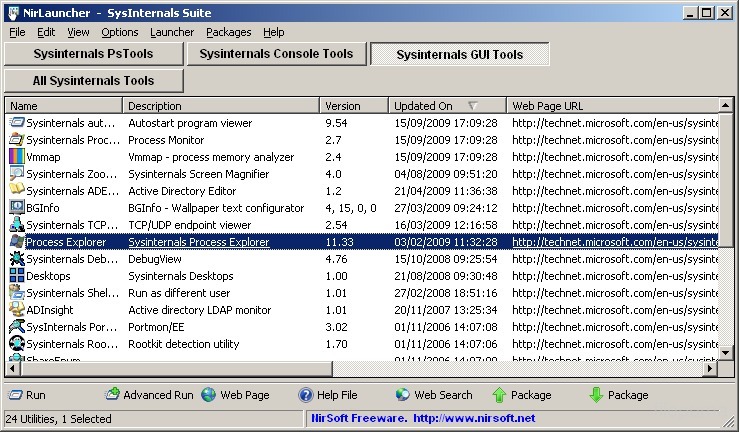Click the Run toolbar icon
The image size is (739, 432).
(15, 395)
